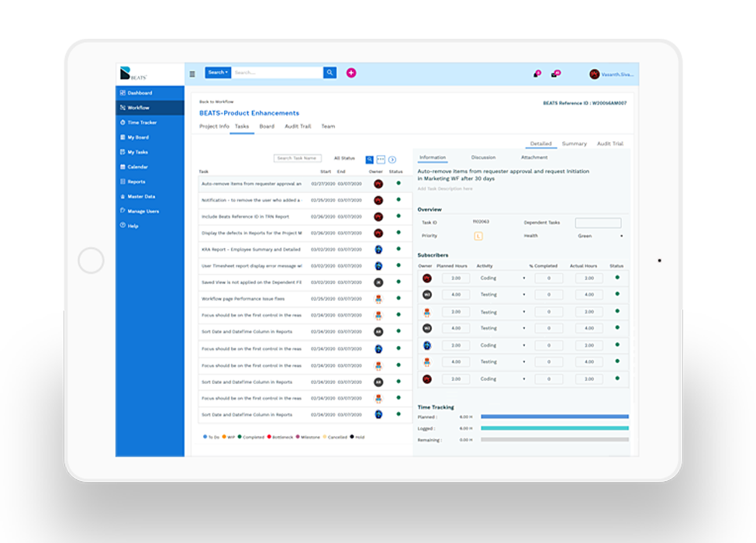The height and width of the screenshot is (543, 756).
Task: Switch to the Tasks tab
Action: [x=242, y=126]
